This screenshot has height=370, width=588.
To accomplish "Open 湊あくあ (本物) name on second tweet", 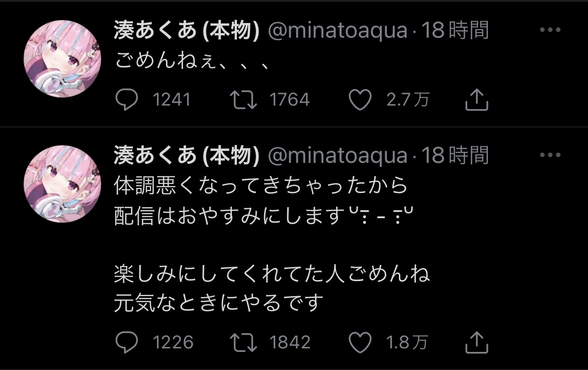I will pos(187,156).
